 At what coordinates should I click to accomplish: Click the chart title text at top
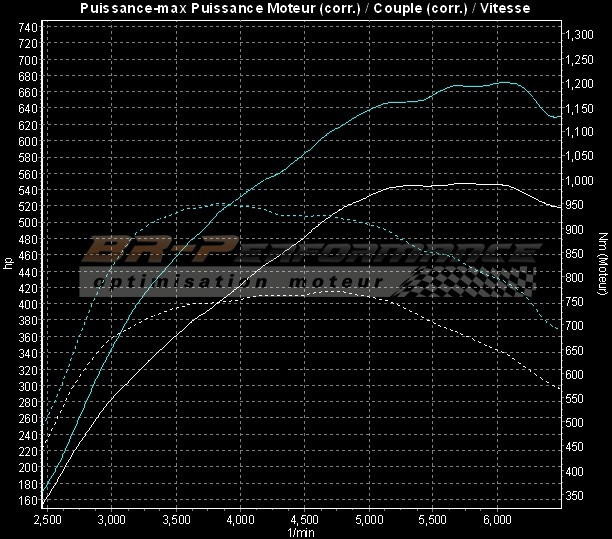pyautogui.click(x=305, y=8)
